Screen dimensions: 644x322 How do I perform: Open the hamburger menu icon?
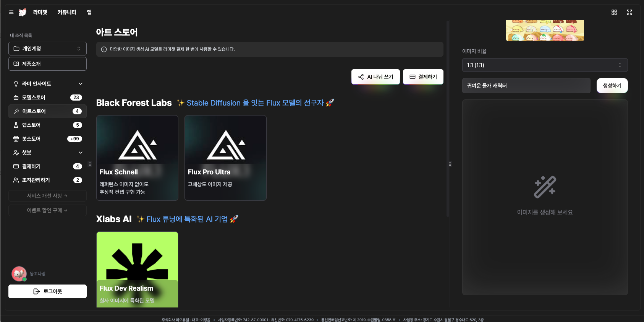(11, 12)
